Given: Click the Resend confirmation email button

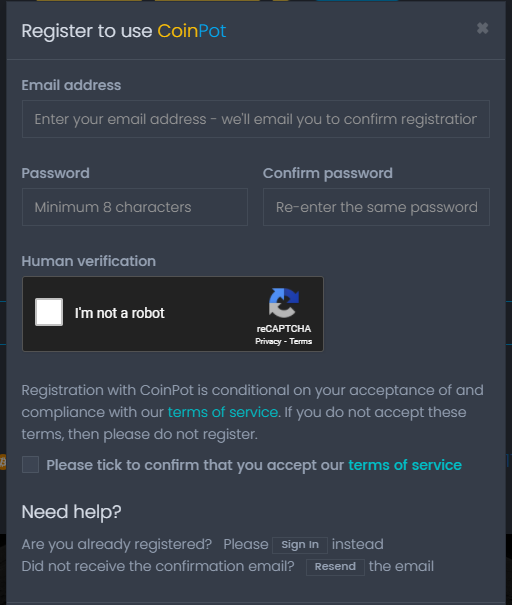Looking at the screenshot, I should point(335,567).
